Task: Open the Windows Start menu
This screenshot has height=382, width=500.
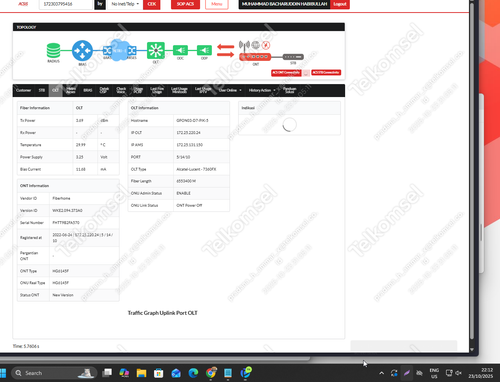Action: [x=3, y=373]
